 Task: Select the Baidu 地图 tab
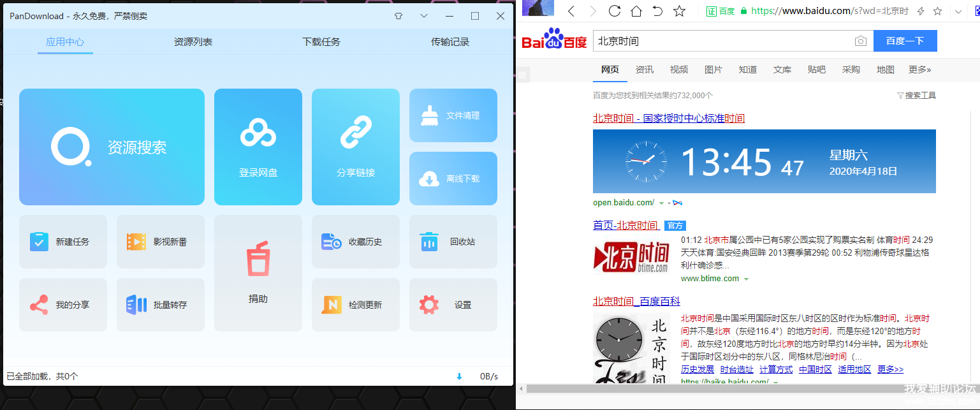(x=886, y=70)
